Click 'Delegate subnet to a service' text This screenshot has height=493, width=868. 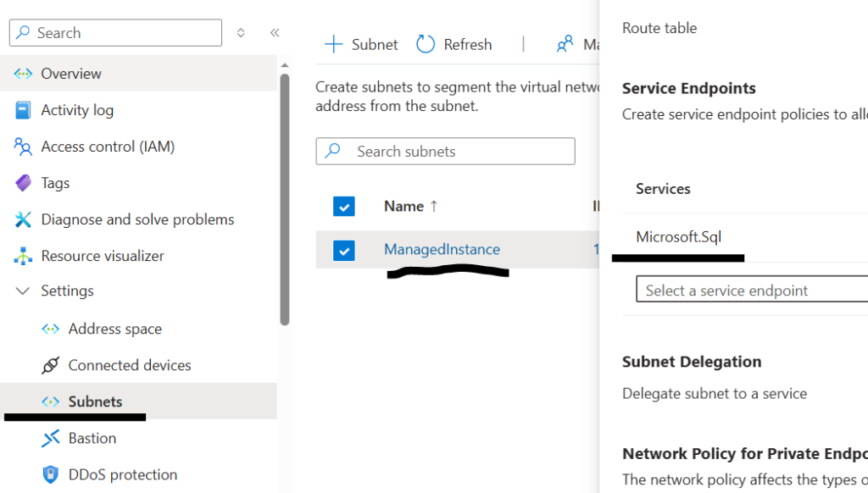pyautogui.click(x=715, y=393)
